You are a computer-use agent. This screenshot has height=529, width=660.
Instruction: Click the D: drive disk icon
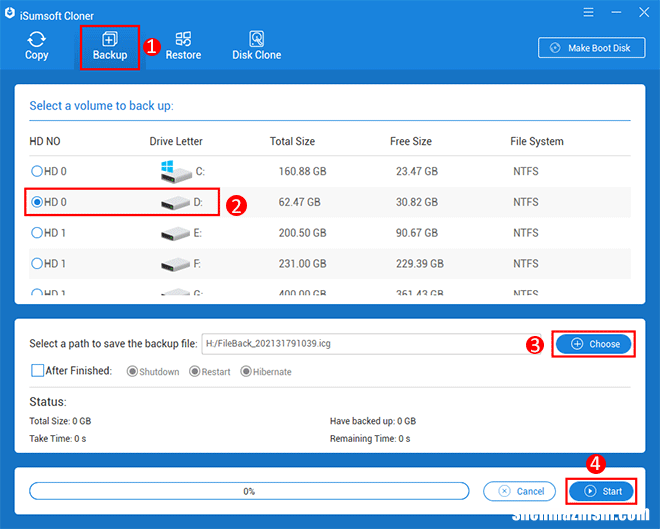point(175,203)
